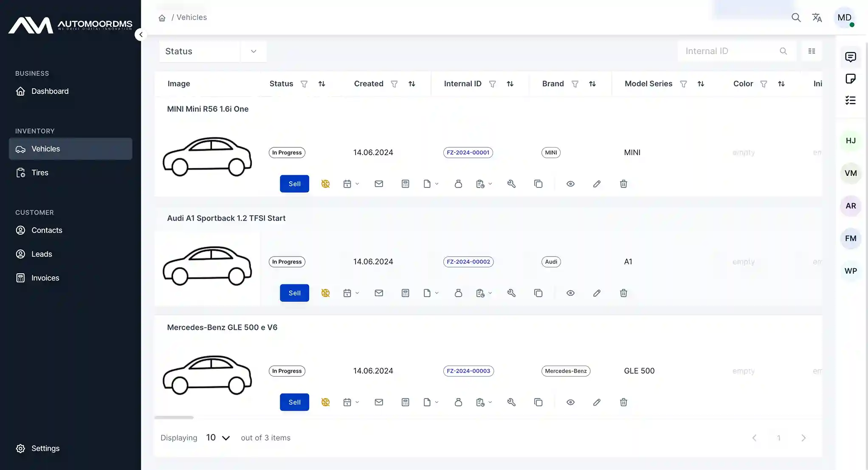Sell the Audi A1 Sportback vehicle
The height and width of the screenshot is (470, 868).
coord(294,293)
